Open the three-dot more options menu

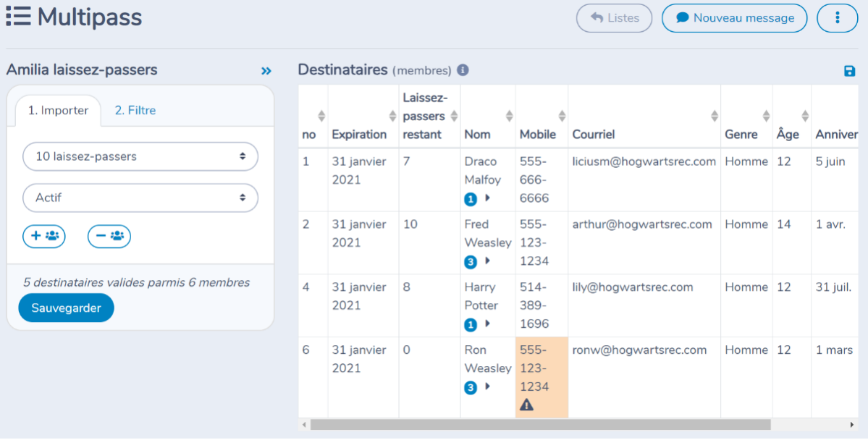(x=837, y=17)
